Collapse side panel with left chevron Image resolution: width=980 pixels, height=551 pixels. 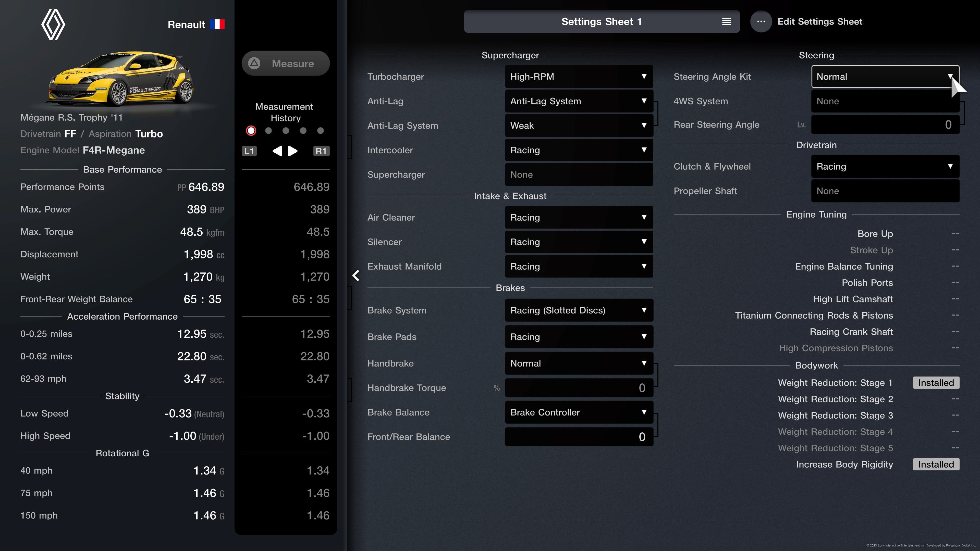[x=356, y=275]
